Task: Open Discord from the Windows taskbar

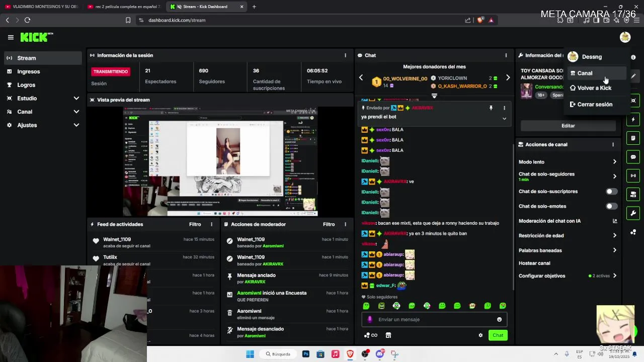Action: coord(379,354)
